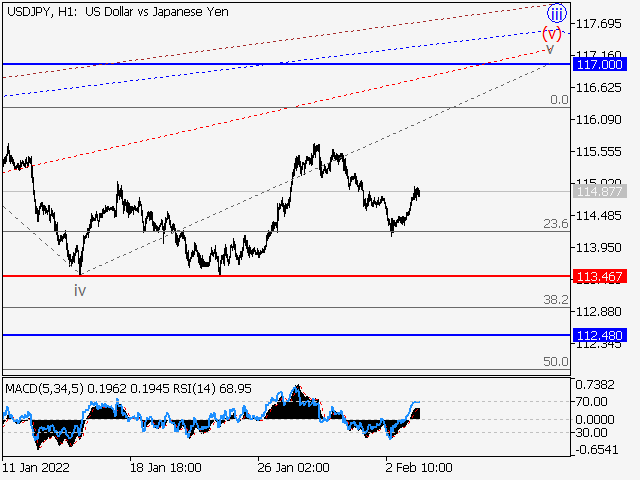This screenshot has height=480, width=640.
Task: Click the 117.695 price axis value
Action: (598, 24)
